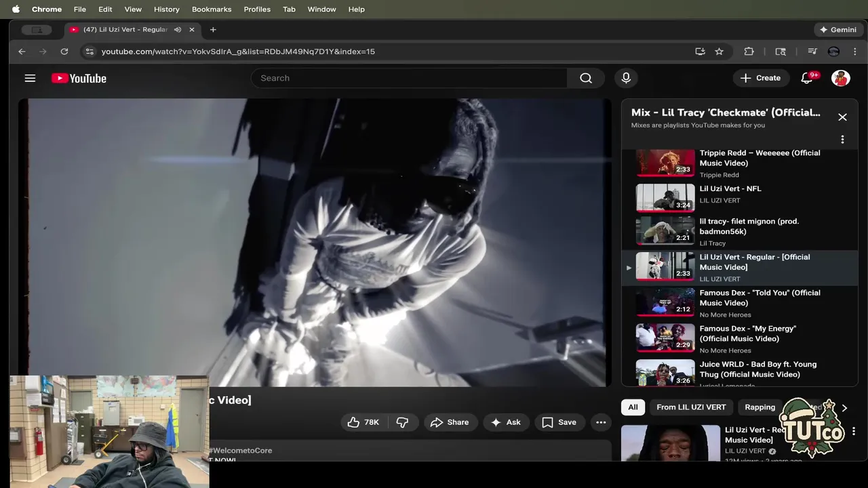Click the Ask button
868x488 pixels.
tap(506, 422)
